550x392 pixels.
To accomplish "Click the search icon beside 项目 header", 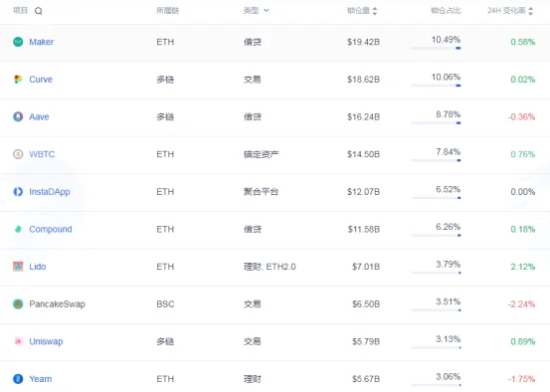I will pyautogui.click(x=39, y=11).
